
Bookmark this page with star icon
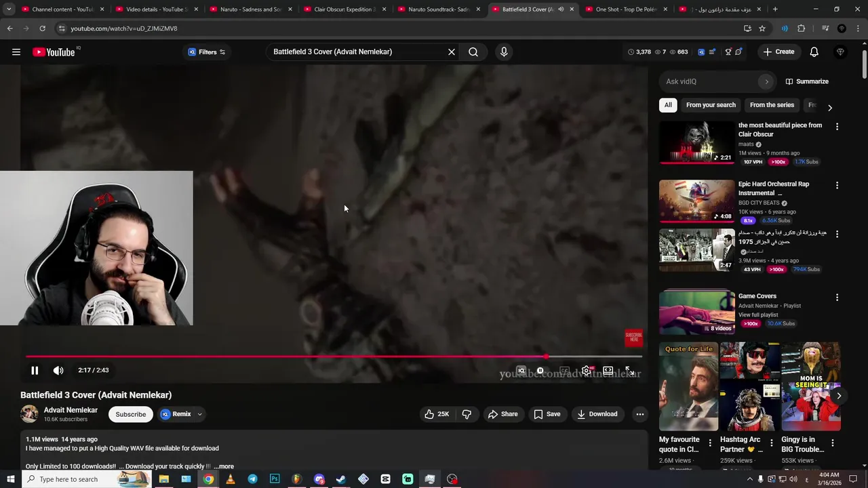click(x=762, y=28)
